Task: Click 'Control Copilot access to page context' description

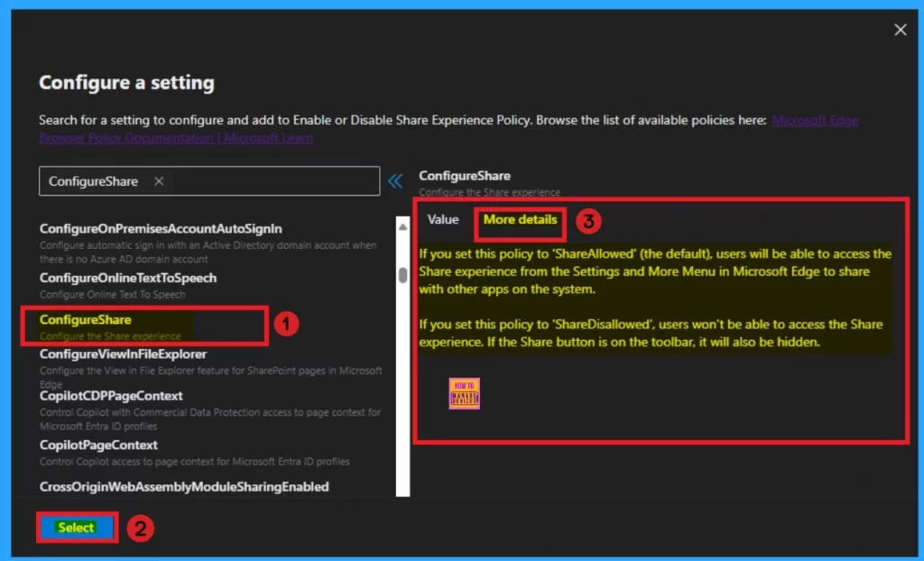Action: click(x=195, y=462)
